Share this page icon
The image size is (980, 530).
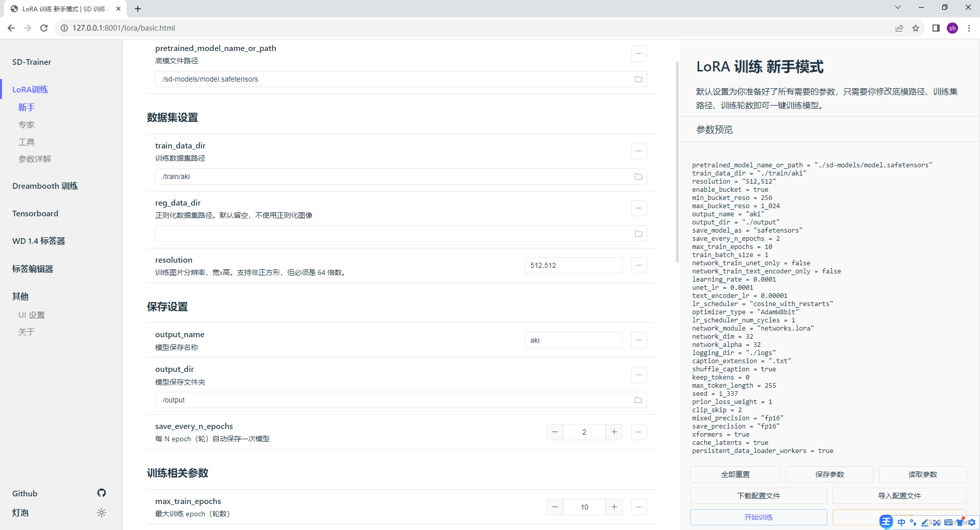[899, 28]
